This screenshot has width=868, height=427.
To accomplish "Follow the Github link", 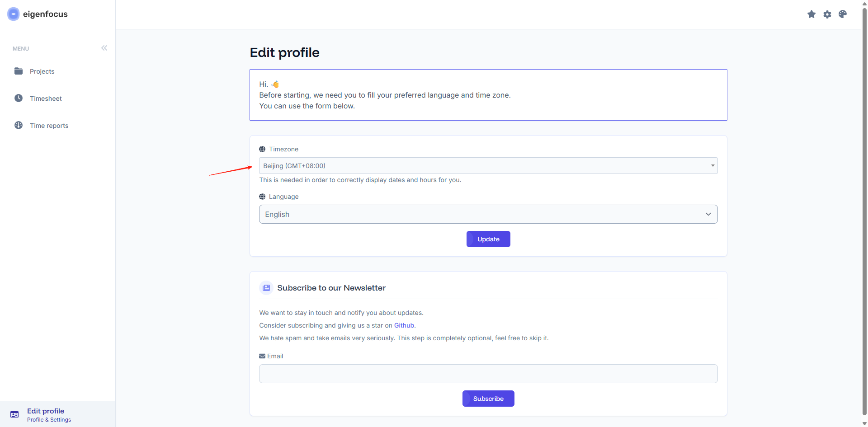I will point(404,325).
